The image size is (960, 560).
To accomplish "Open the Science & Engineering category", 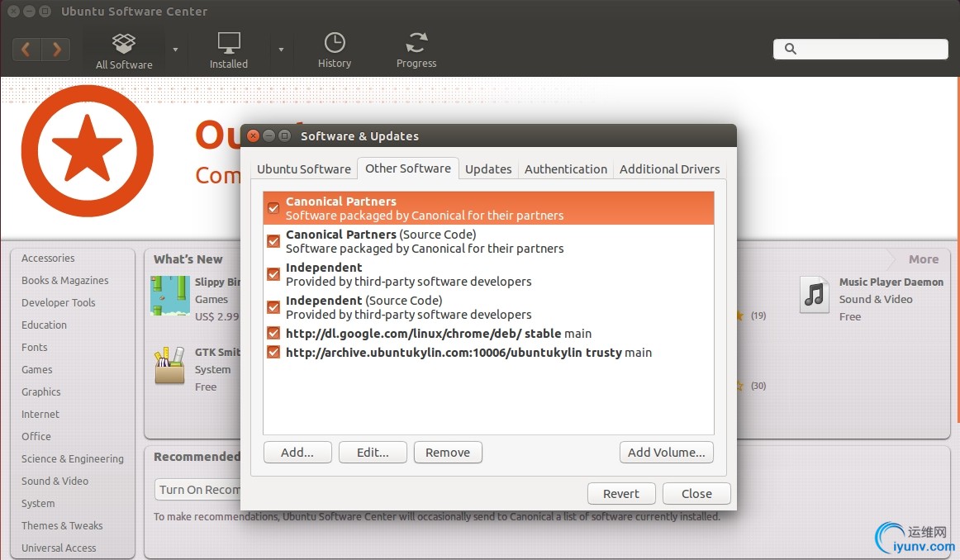I will point(72,459).
